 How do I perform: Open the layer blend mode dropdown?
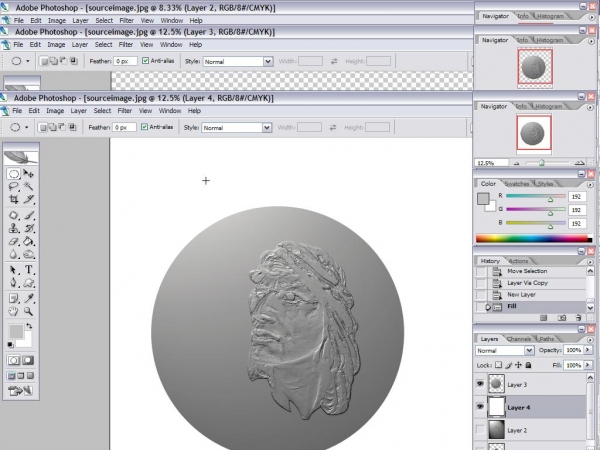529,351
